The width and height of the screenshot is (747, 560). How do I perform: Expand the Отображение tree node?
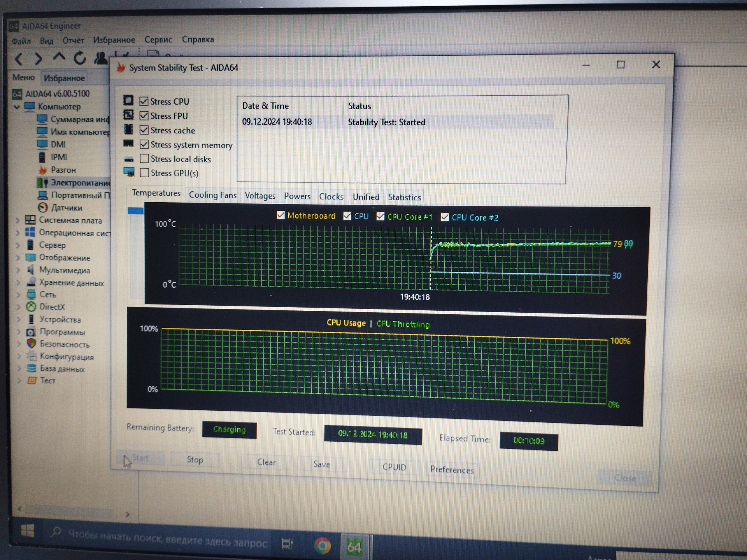coord(18,257)
